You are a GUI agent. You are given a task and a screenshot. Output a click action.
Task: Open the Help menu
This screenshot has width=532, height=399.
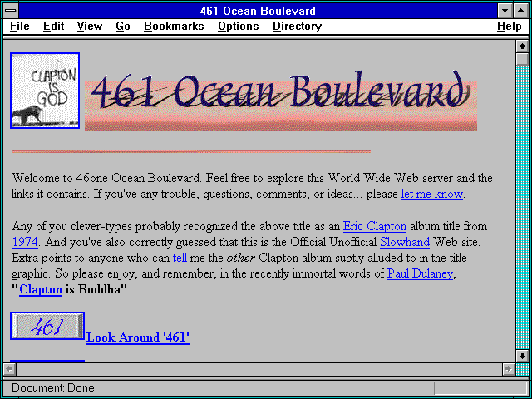click(x=510, y=26)
